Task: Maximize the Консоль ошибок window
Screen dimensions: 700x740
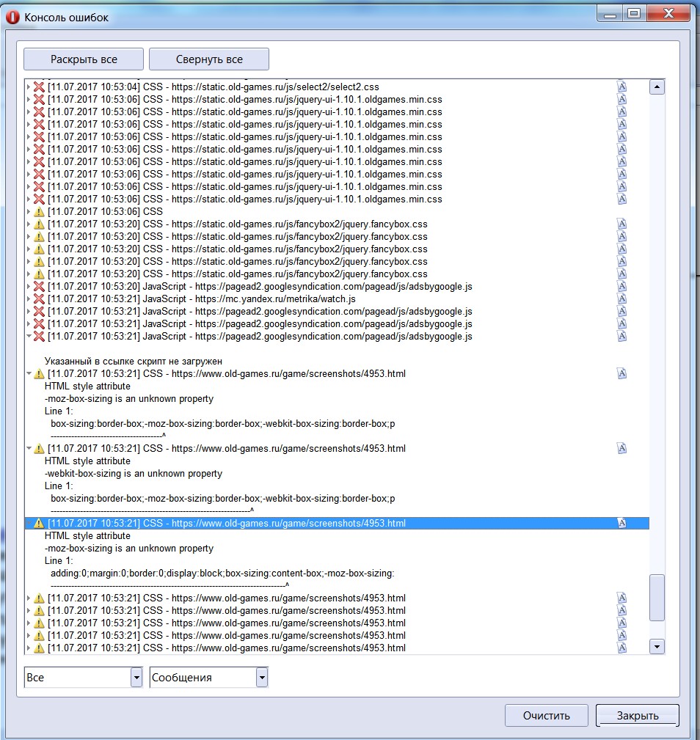Action: [635, 14]
